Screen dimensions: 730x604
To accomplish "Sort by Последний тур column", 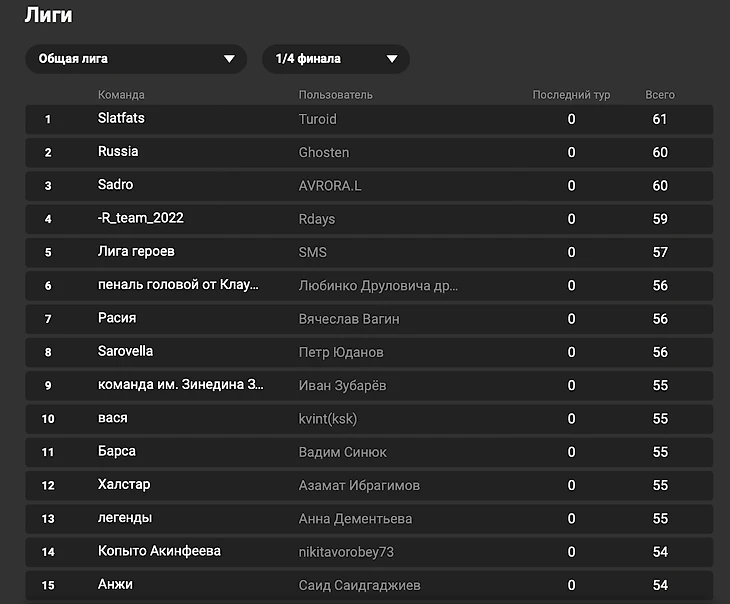I will click(x=571, y=95).
